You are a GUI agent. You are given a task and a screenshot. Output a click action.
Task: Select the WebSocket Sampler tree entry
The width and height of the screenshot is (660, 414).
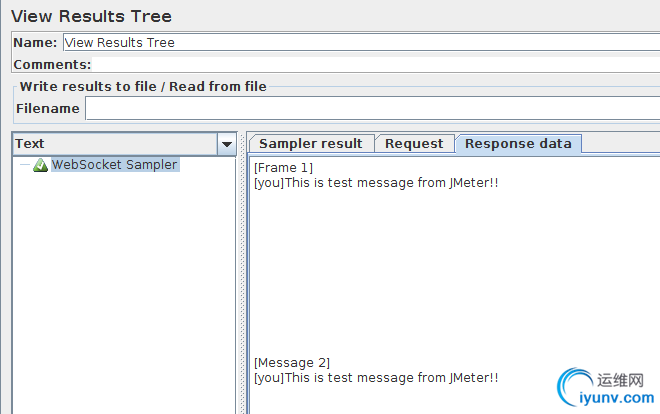point(114,165)
